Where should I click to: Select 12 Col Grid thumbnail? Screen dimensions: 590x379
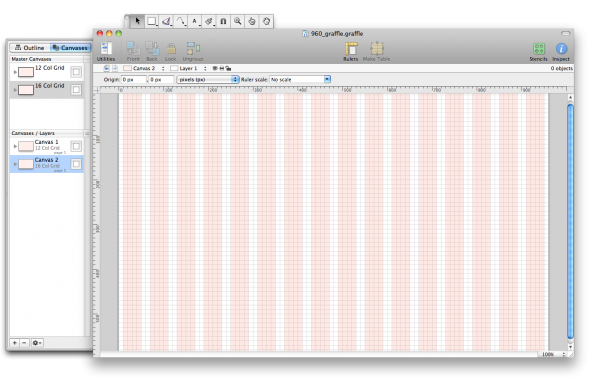pyautogui.click(x=26, y=72)
